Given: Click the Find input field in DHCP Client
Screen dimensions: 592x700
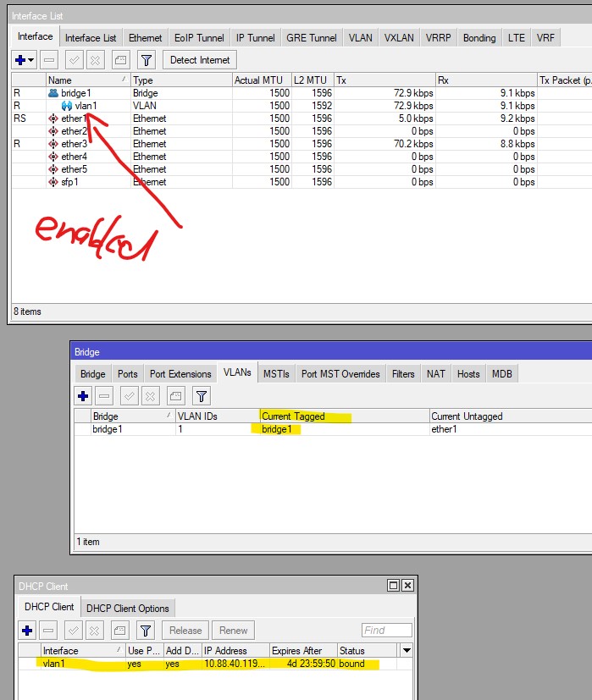Looking at the screenshot, I should point(386,630).
